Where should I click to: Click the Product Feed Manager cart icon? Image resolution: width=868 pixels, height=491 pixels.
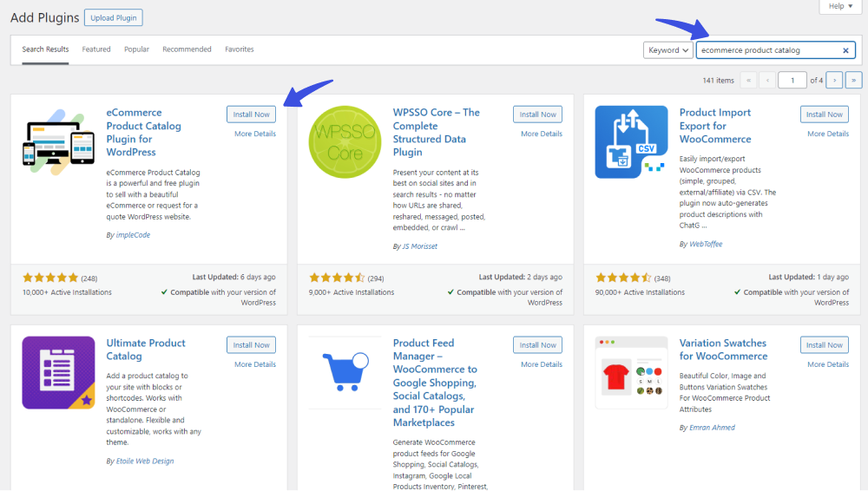[x=345, y=372]
